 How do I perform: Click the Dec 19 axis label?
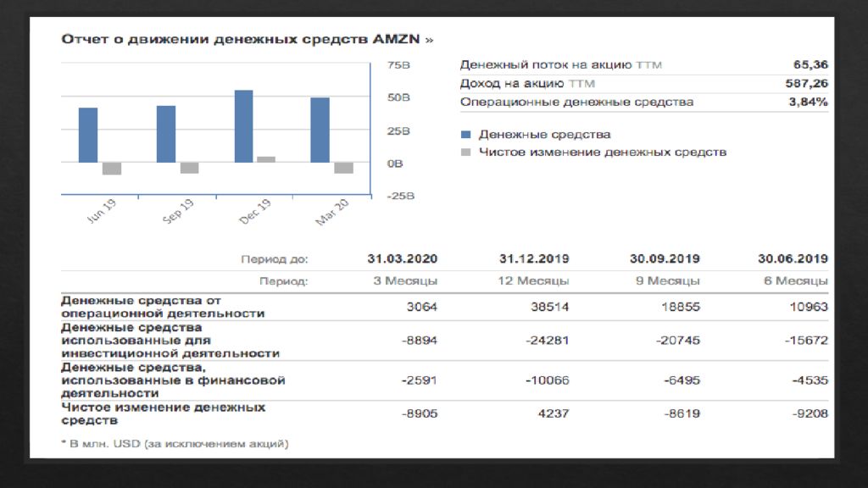click(255, 211)
